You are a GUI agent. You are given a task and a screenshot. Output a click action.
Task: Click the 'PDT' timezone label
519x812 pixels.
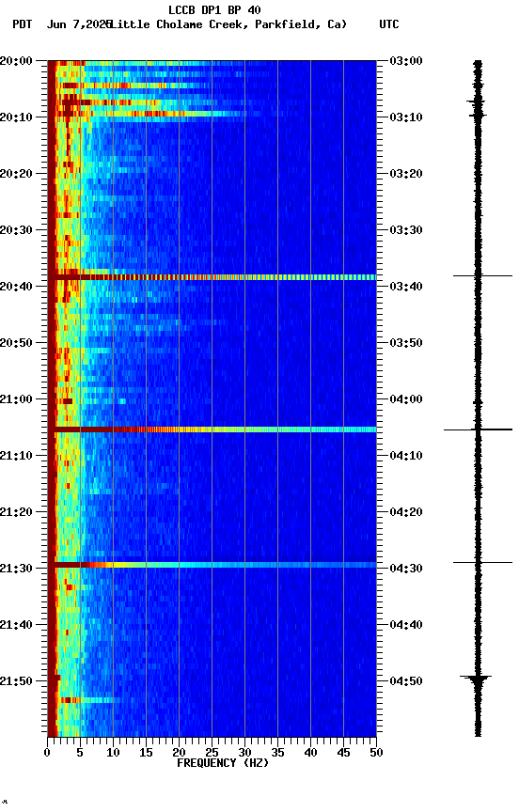coord(23,24)
